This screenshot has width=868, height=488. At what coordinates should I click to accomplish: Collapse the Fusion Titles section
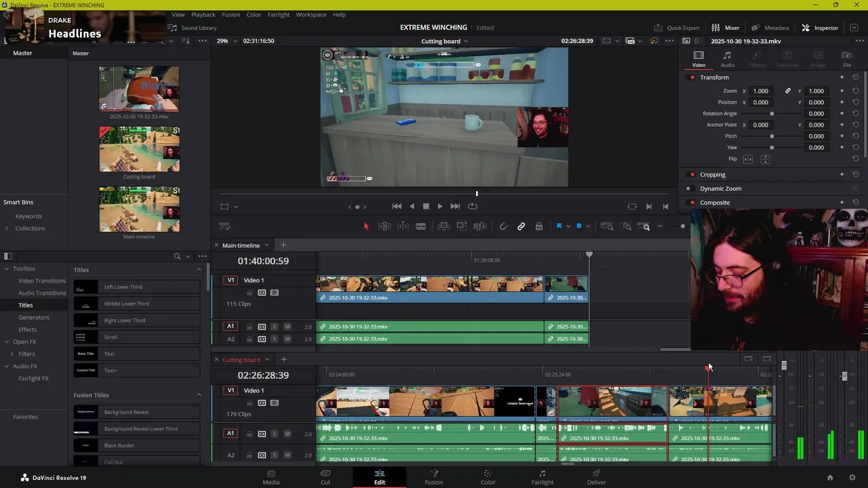(199, 395)
